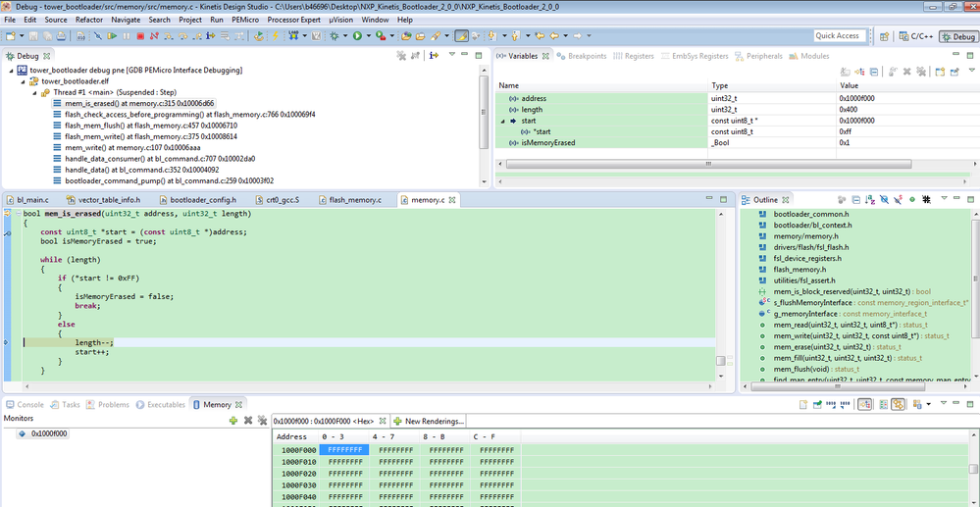Image resolution: width=980 pixels, height=507 pixels.
Task: Click the length variable value 0x400
Action: point(849,110)
